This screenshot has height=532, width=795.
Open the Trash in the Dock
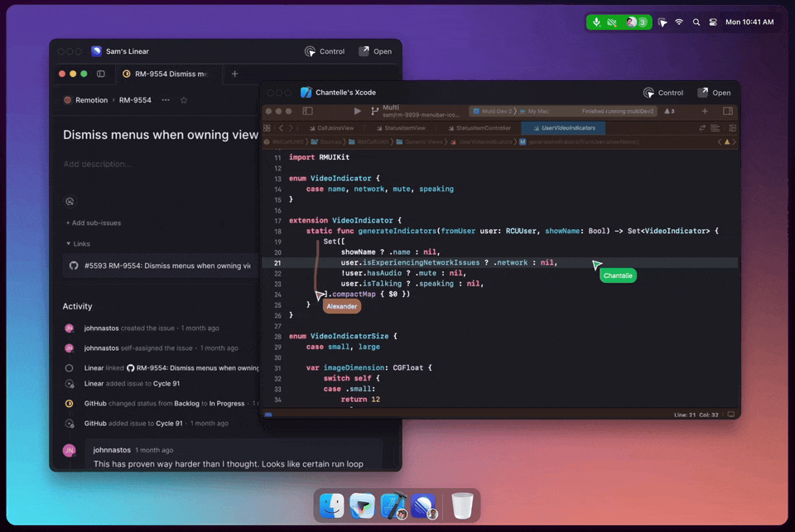[462, 506]
